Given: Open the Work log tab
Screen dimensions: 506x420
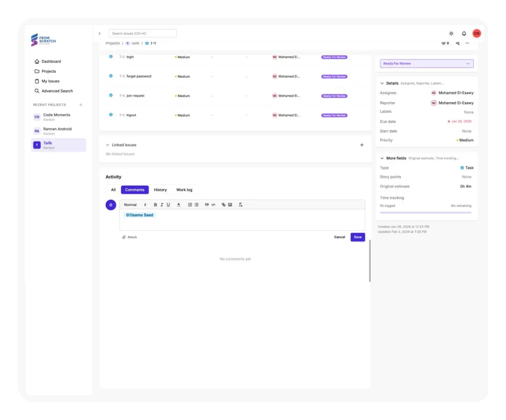Looking at the screenshot, I should point(184,190).
